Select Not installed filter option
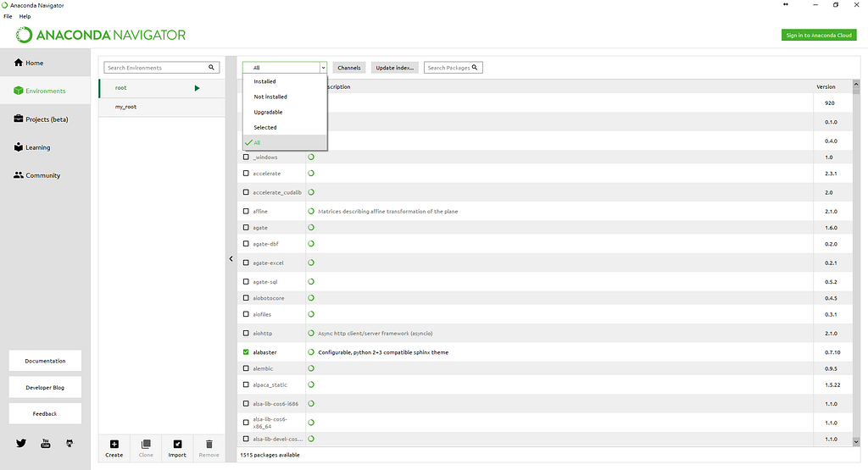Image resolution: width=868 pixels, height=470 pixels. click(285, 97)
